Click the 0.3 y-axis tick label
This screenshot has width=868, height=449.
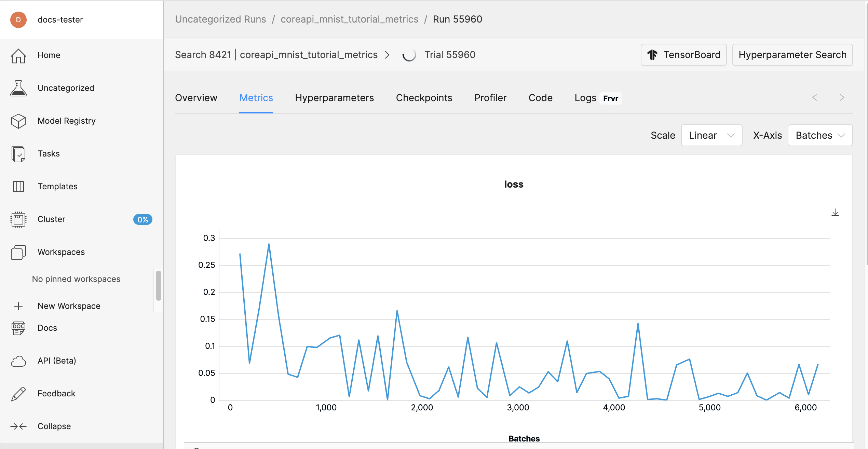[x=209, y=238]
